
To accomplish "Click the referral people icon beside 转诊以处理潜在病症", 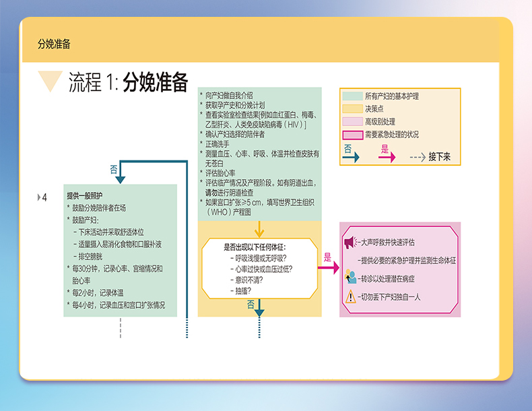I will pos(350,277).
